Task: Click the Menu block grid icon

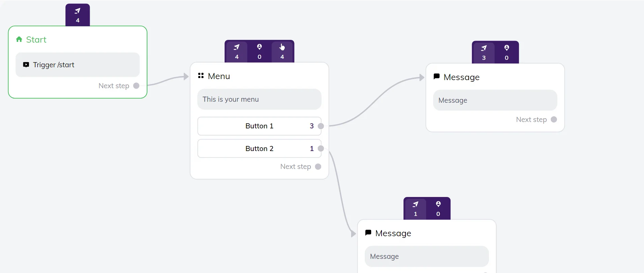Action: (x=201, y=76)
